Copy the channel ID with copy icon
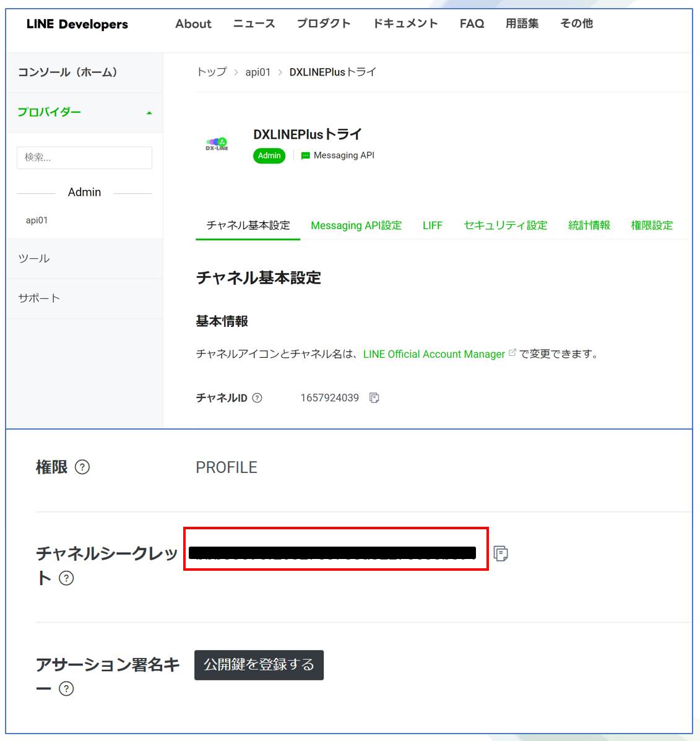Viewport: 700px width, 741px height. pos(374,397)
